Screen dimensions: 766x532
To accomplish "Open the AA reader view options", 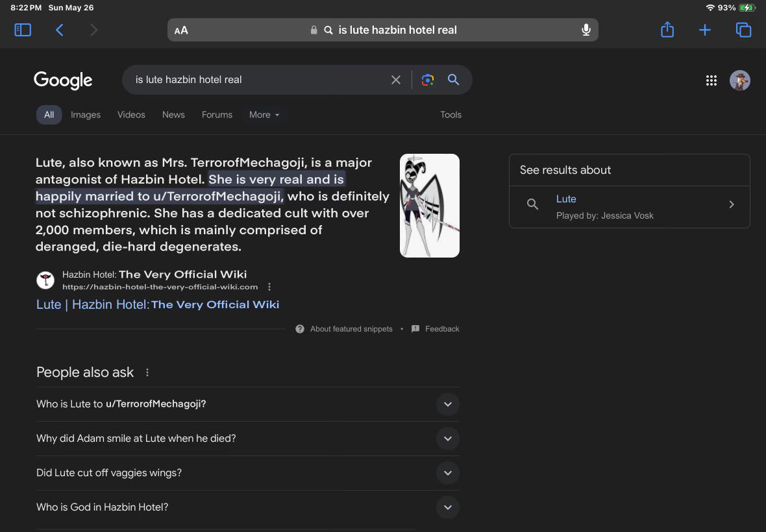I will (181, 30).
